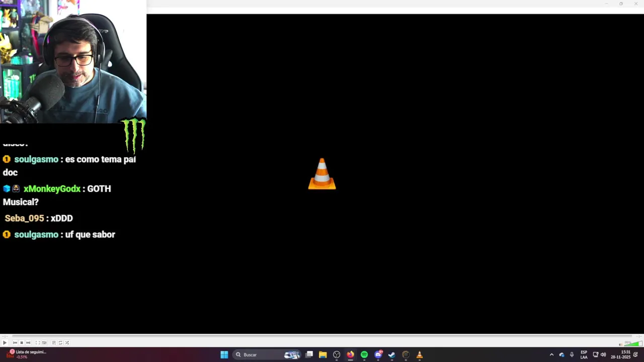Click the chat message 'xDDD'
This screenshot has width=644, height=362.
coord(62,218)
